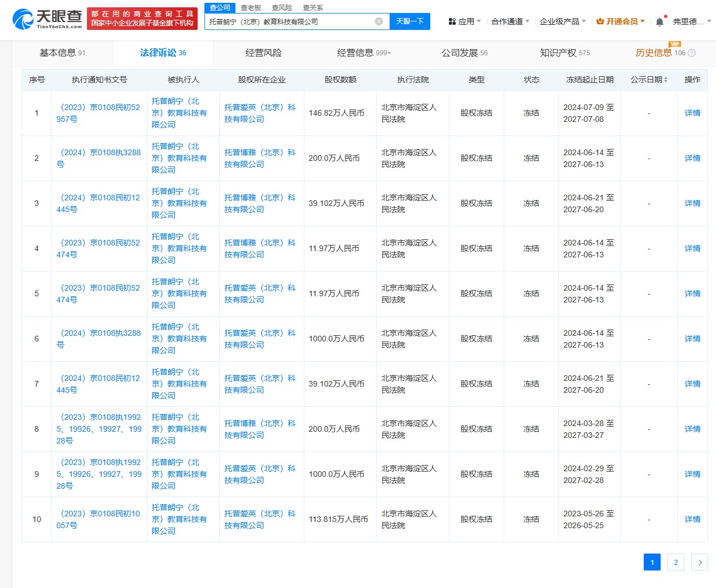
Task: Open the help question mark beside 历史信息
Action: [x=692, y=53]
